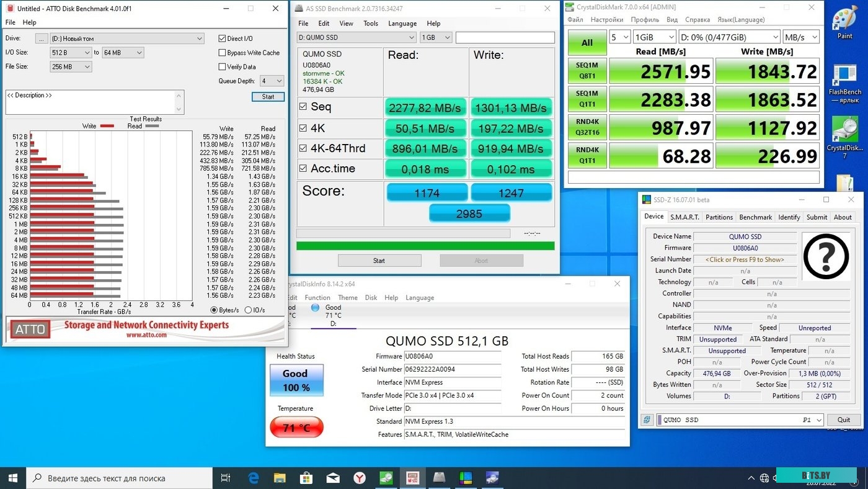
Task: Click the SSD-Z Quit button
Action: point(844,420)
